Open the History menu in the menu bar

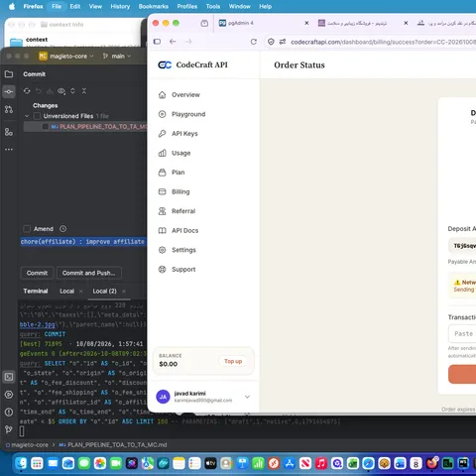click(120, 6)
